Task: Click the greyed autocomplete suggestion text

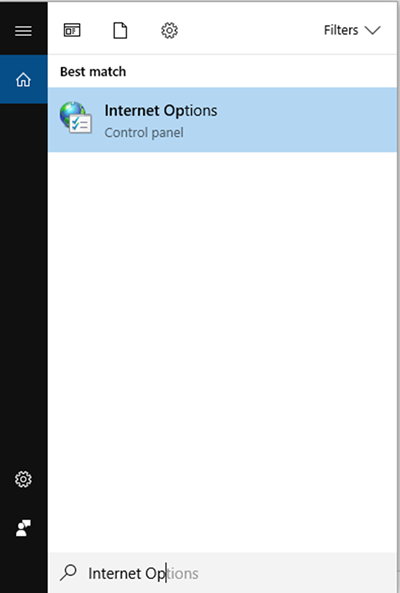Action: pos(183,573)
